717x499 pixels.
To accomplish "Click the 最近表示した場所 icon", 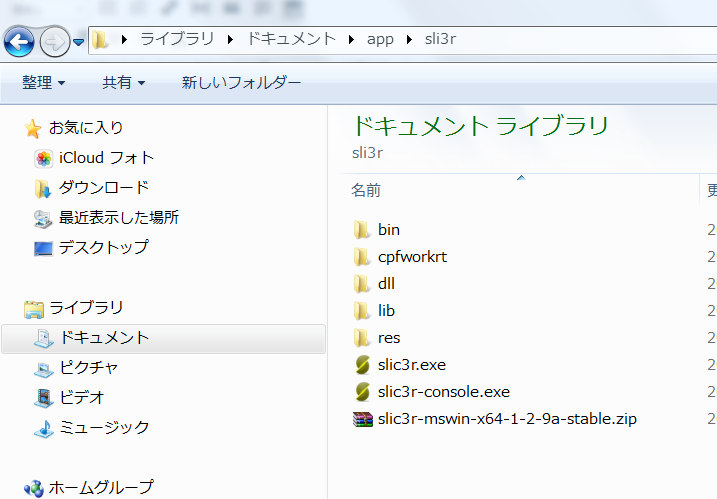I will 43,219.
